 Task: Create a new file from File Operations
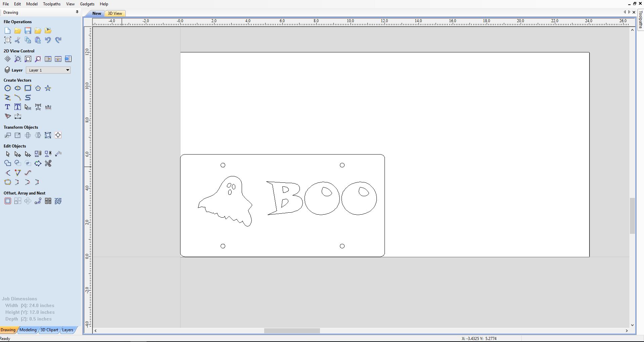click(7, 31)
